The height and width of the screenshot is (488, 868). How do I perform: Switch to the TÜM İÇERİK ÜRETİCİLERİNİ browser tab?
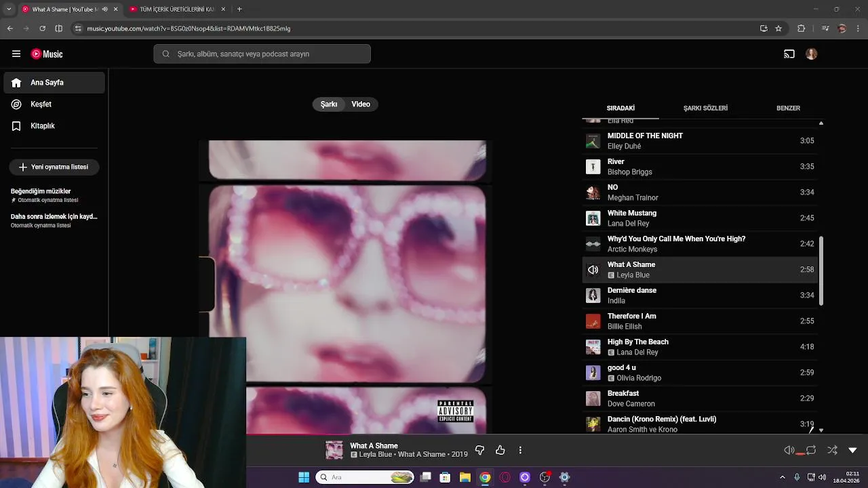click(176, 9)
